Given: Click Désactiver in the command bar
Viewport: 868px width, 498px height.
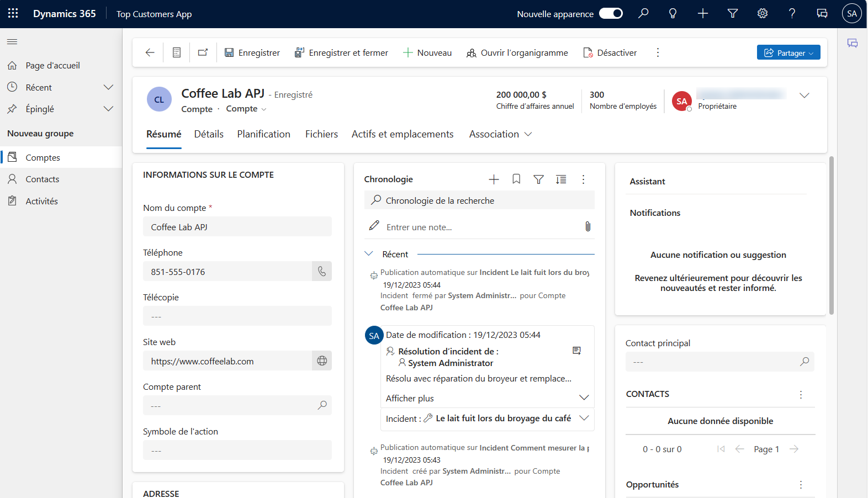Looking at the screenshot, I should coord(610,52).
